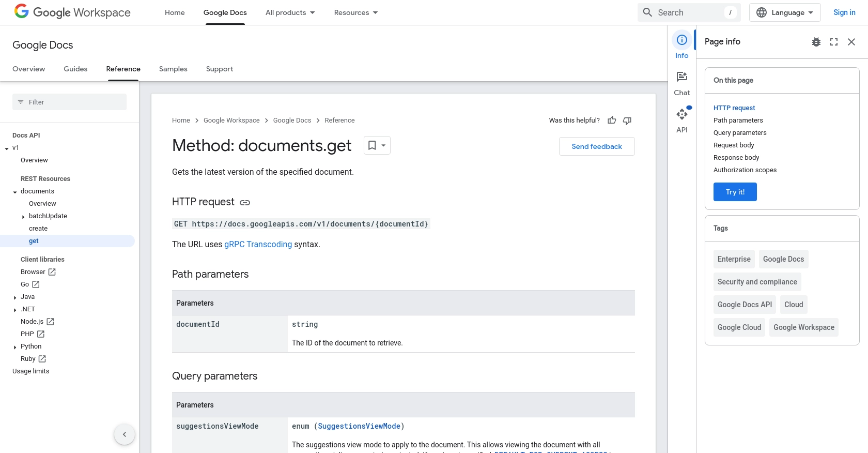Collapse the documents tree node
This screenshot has height=453, width=868.
(15, 192)
